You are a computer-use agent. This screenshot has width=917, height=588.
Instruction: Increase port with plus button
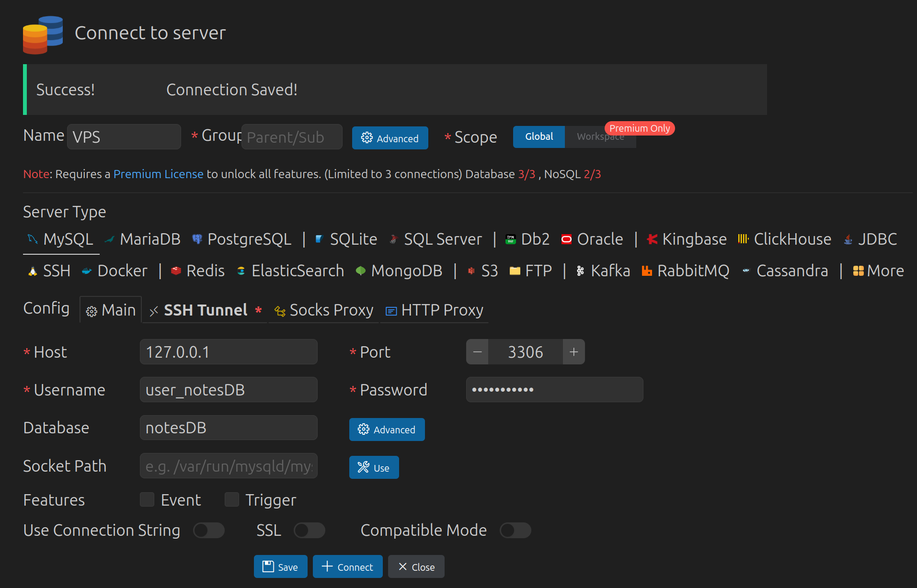pos(573,352)
